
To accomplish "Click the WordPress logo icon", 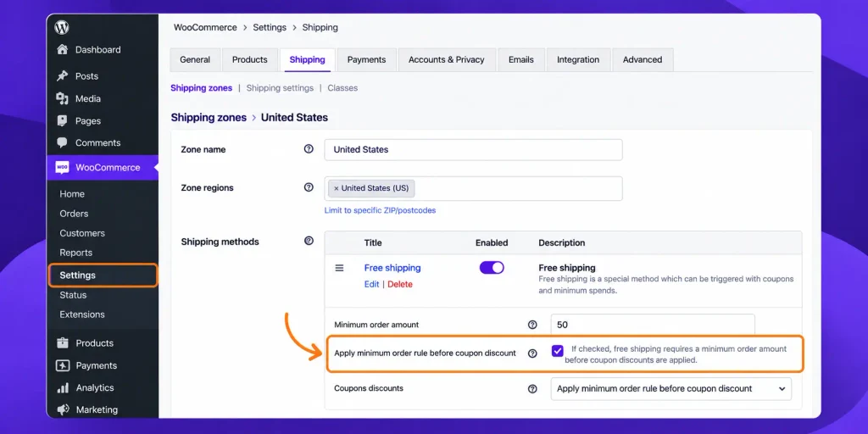I will tap(61, 27).
